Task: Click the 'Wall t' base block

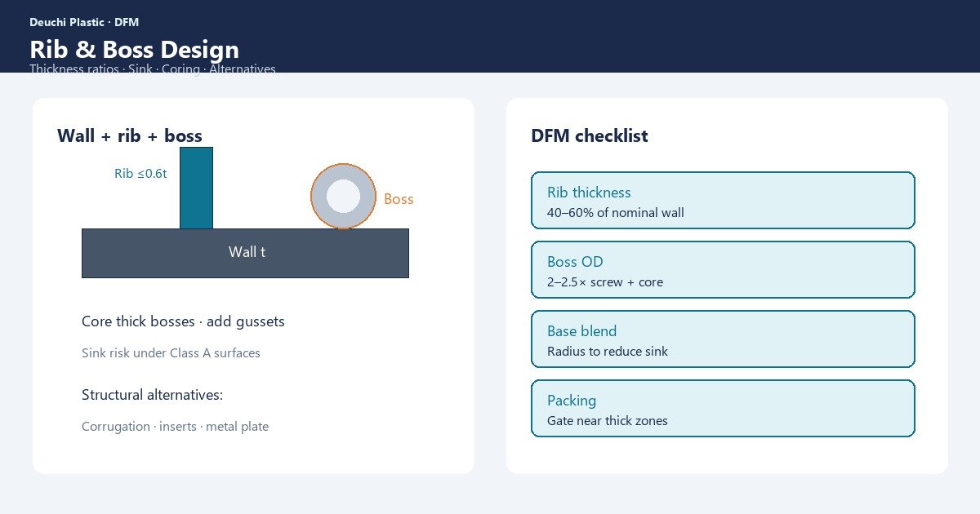Action: [x=245, y=253]
